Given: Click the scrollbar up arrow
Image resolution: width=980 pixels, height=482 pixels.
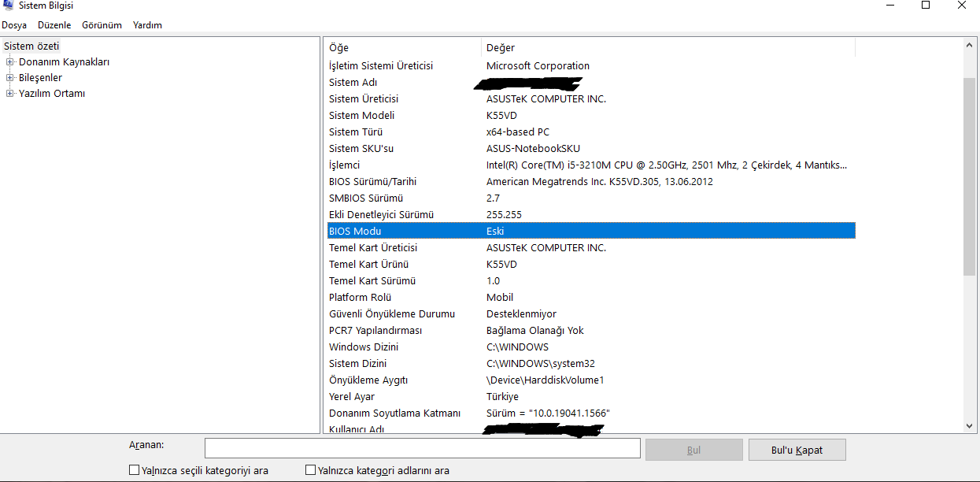Looking at the screenshot, I should point(970,46).
